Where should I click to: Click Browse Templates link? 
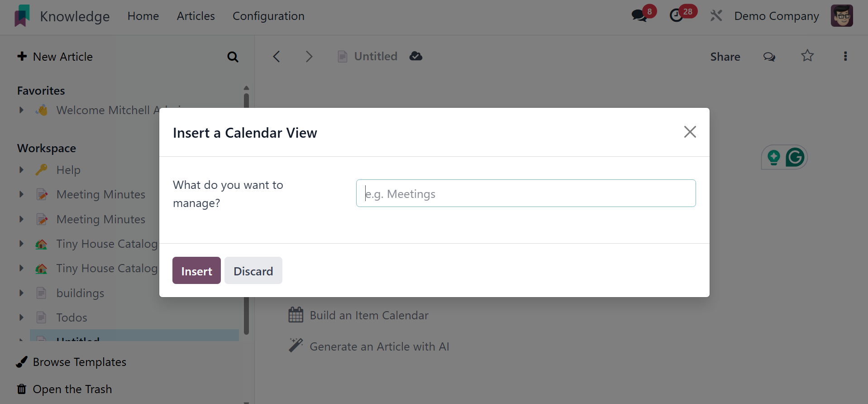point(79,362)
